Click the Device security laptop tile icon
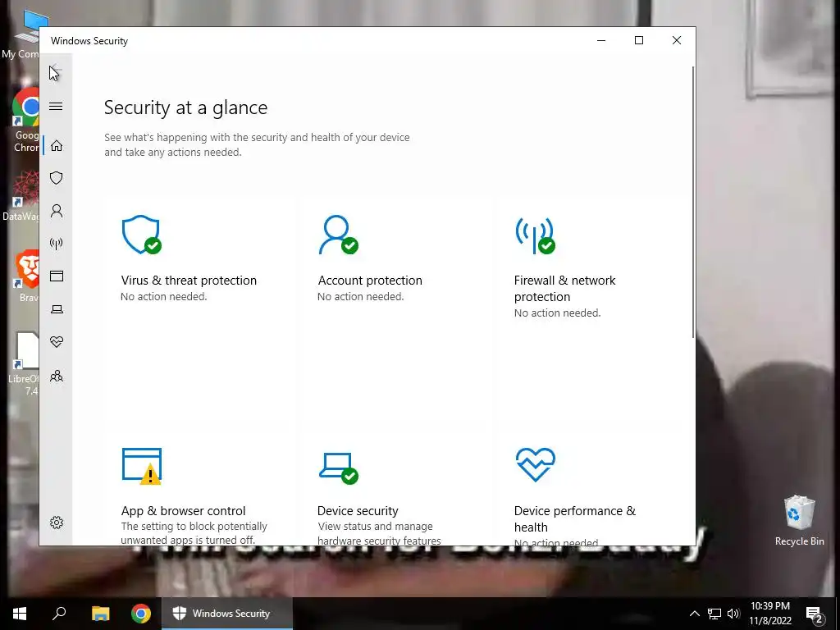840x630 pixels. click(x=338, y=468)
